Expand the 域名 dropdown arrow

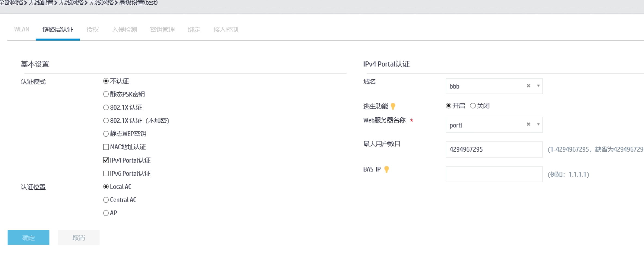point(538,86)
